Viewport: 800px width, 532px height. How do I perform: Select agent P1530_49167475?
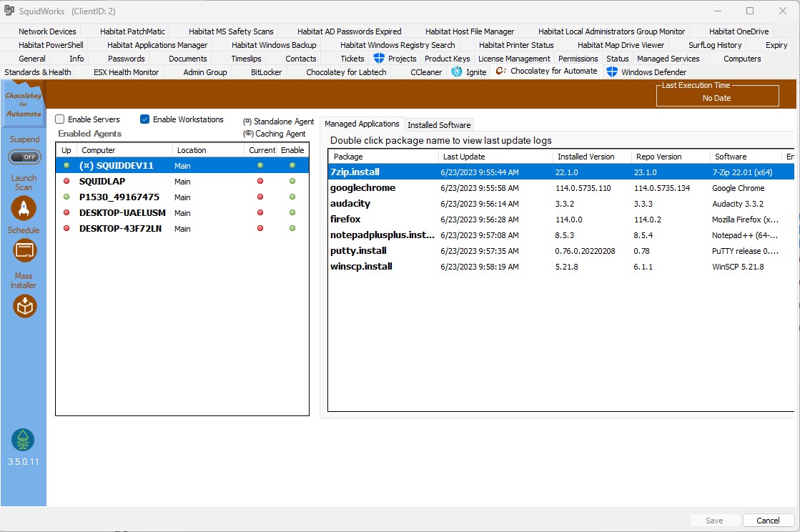(182, 197)
